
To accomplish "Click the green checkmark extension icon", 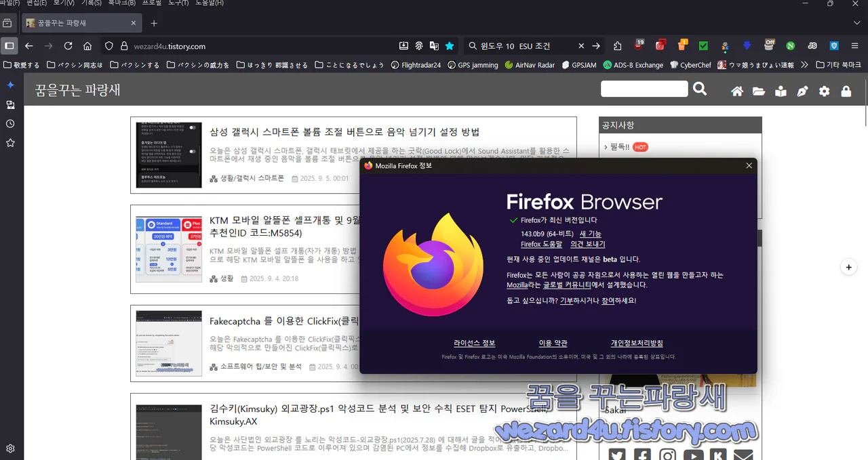I will tap(703, 46).
